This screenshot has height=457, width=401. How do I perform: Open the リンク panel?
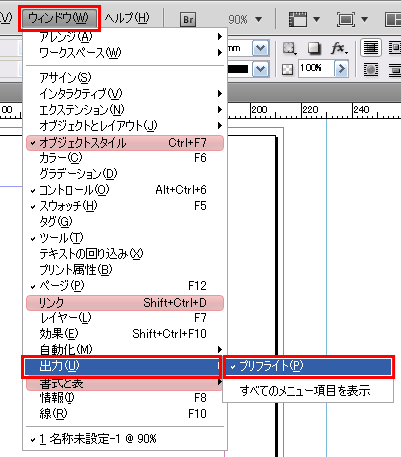pyautogui.click(x=125, y=303)
